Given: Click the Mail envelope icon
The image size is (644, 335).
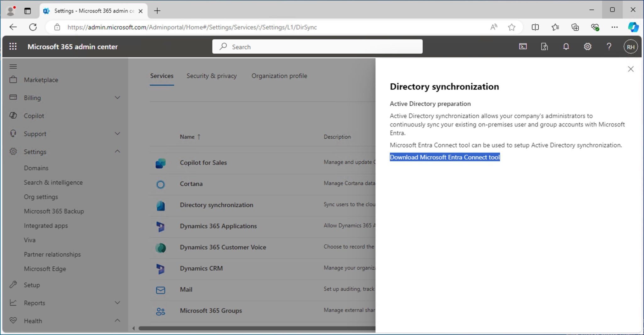Looking at the screenshot, I should [160, 290].
